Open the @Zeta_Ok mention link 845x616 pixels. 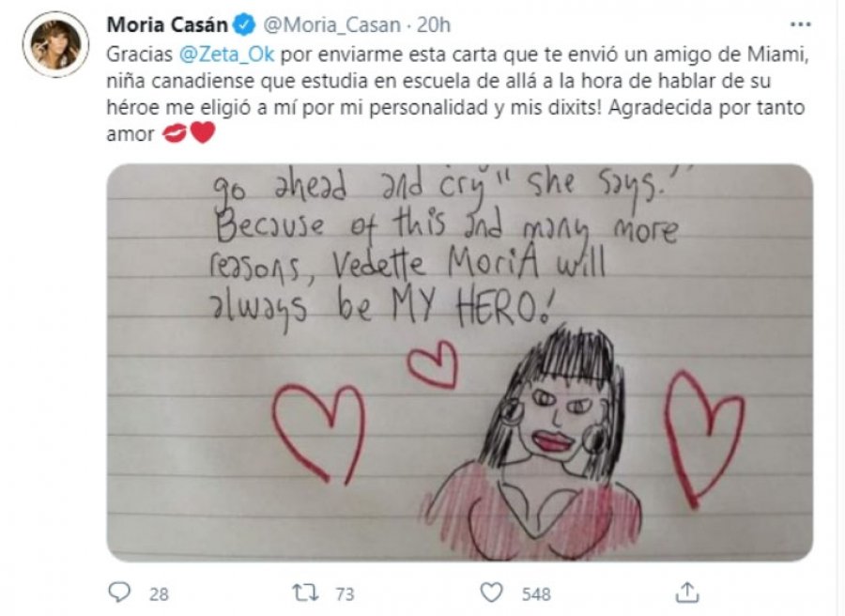(226, 54)
